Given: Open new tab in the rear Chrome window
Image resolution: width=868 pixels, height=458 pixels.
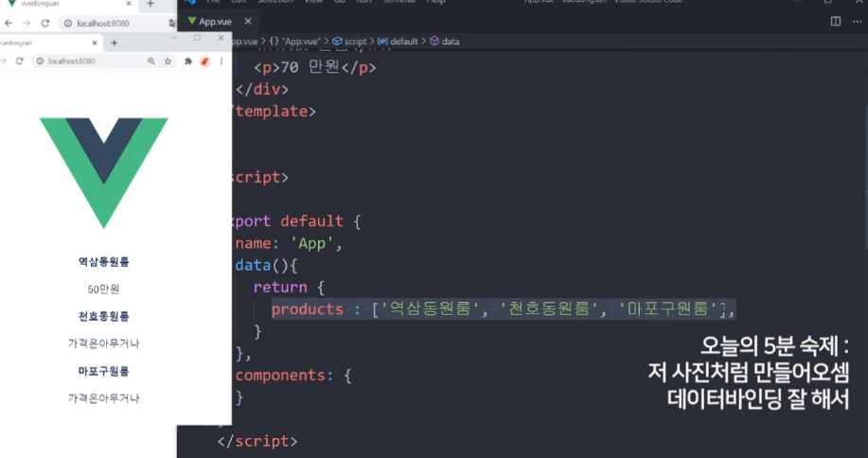Looking at the screenshot, I should [150, 5].
